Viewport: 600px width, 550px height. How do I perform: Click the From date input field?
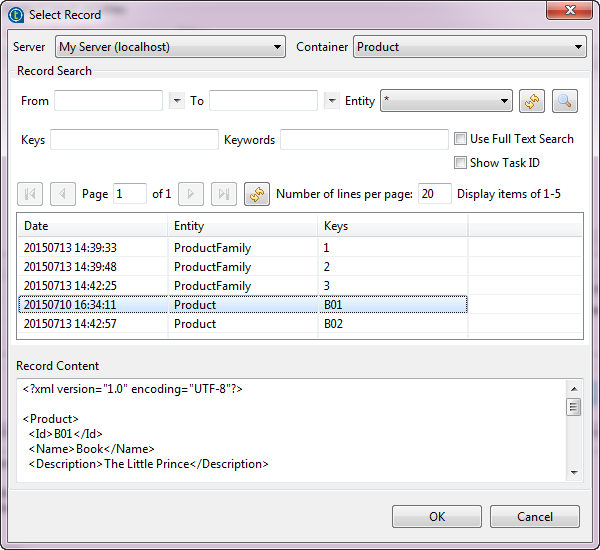coord(108,101)
